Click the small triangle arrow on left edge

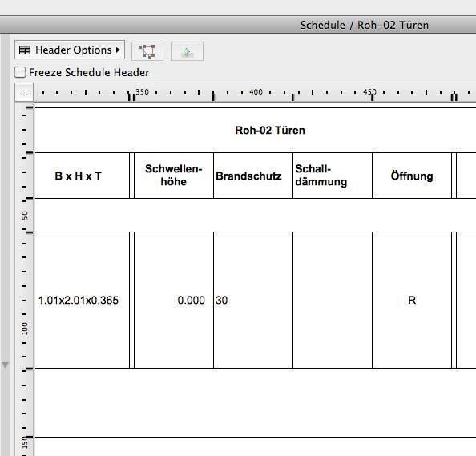[5, 365]
